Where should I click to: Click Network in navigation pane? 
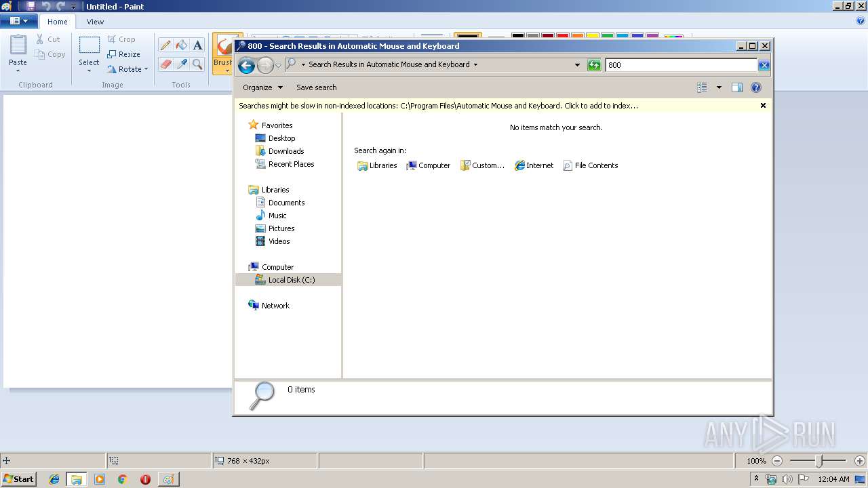coord(269,306)
